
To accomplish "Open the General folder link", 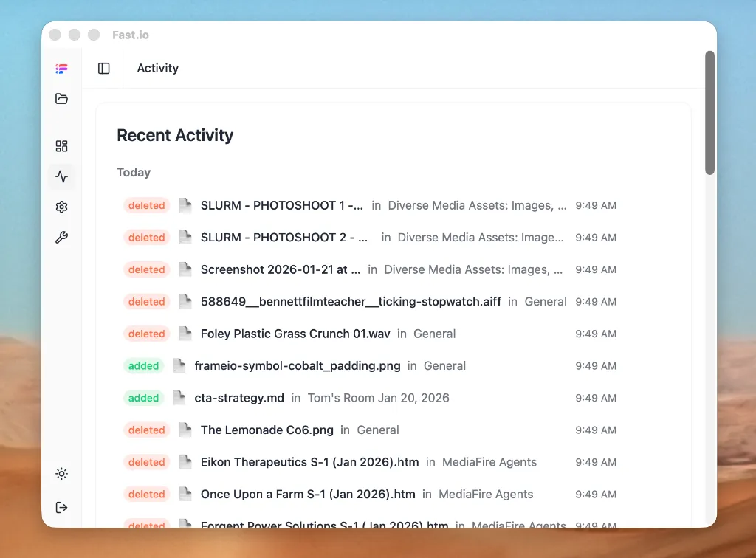I will click(x=434, y=334).
